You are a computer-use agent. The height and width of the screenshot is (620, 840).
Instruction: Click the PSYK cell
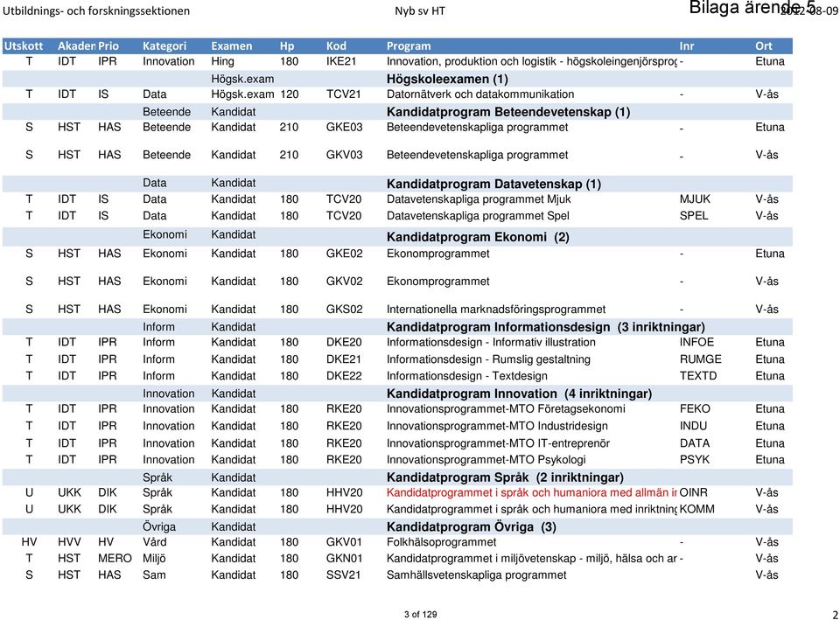[x=694, y=459]
